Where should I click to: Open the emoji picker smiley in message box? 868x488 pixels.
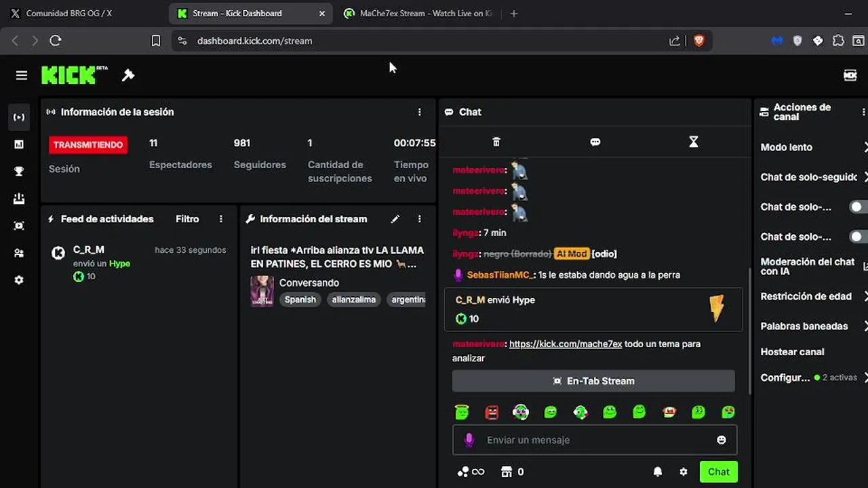pyautogui.click(x=722, y=440)
